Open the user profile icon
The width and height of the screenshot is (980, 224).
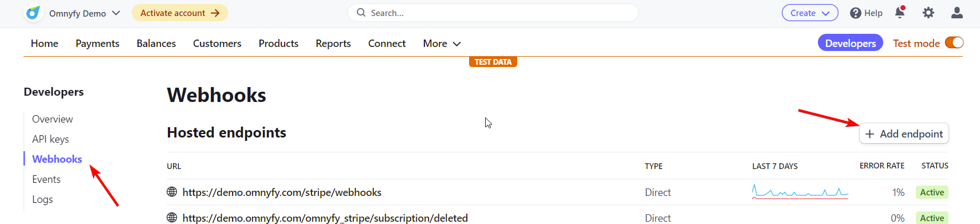click(957, 13)
